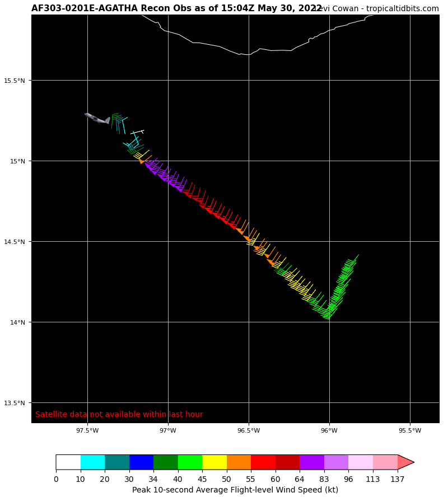Image resolution: width=448 pixels, height=497 pixels.
Task: Click the white wind barb near the aircraft
Action: pos(137,132)
